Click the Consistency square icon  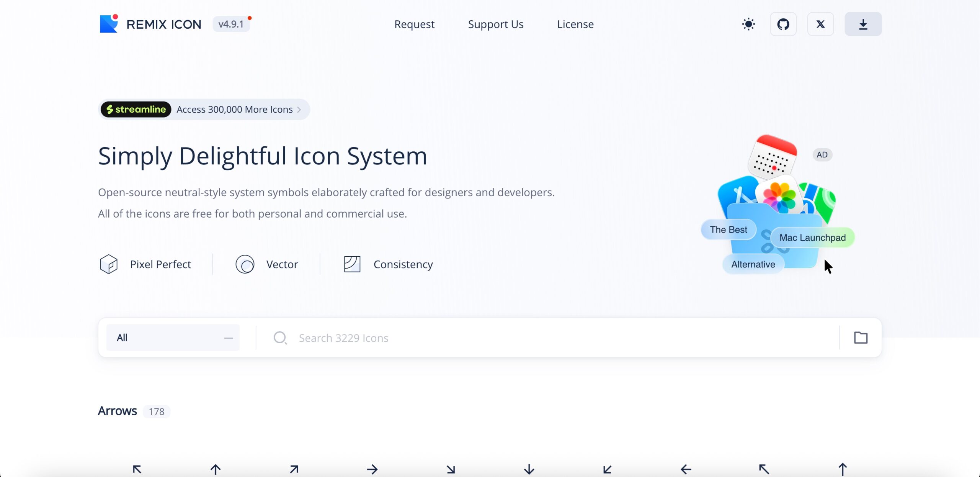[x=352, y=264]
